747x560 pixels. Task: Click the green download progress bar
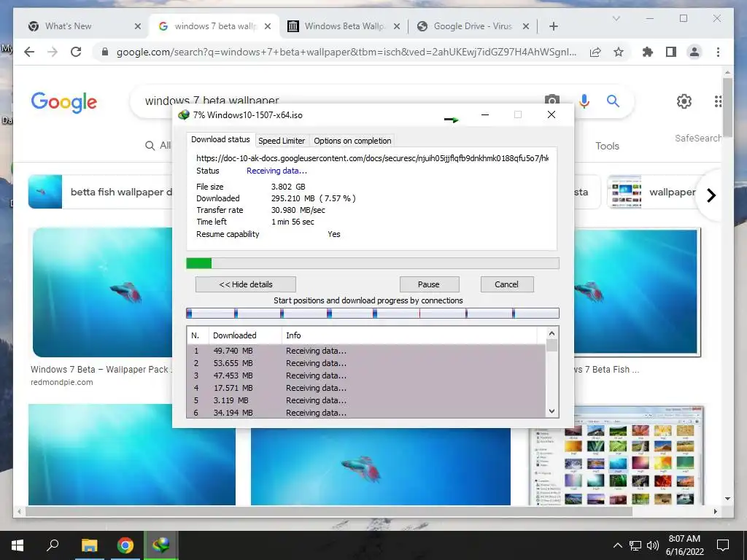pyautogui.click(x=373, y=263)
